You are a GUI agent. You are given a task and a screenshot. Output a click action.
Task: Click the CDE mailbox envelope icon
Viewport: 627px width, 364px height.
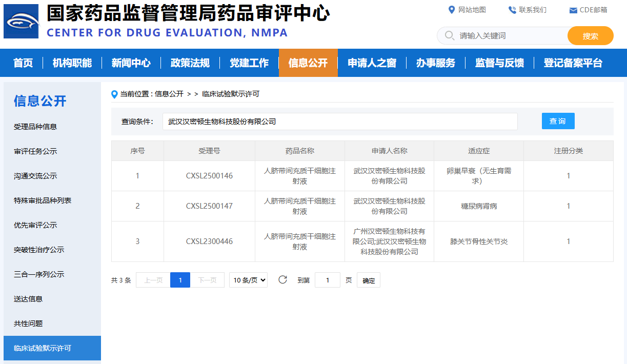pos(573,10)
